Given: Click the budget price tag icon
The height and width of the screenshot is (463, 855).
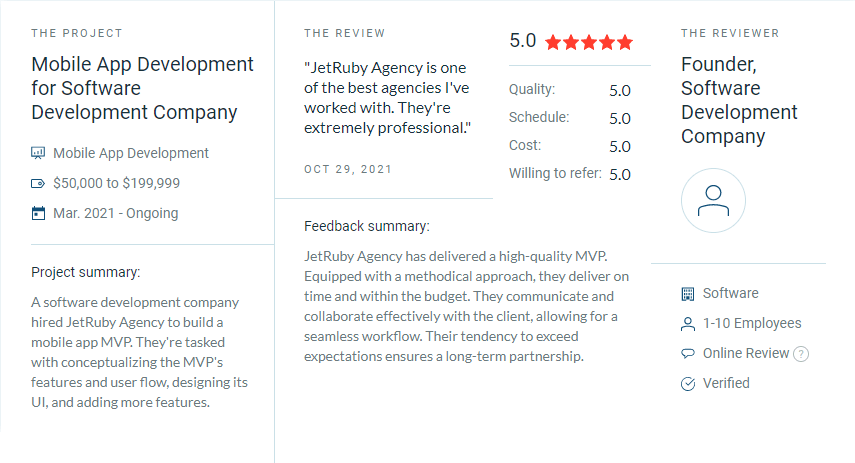Looking at the screenshot, I should point(39,183).
